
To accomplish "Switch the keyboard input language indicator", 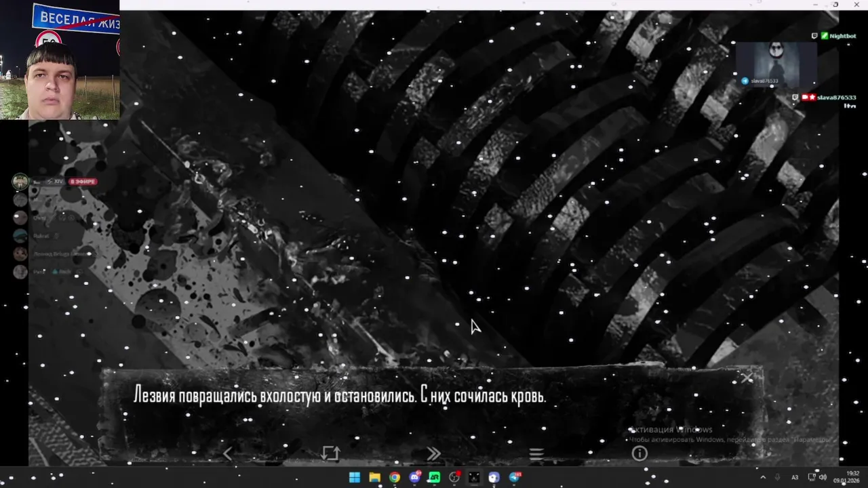I will click(795, 477).
